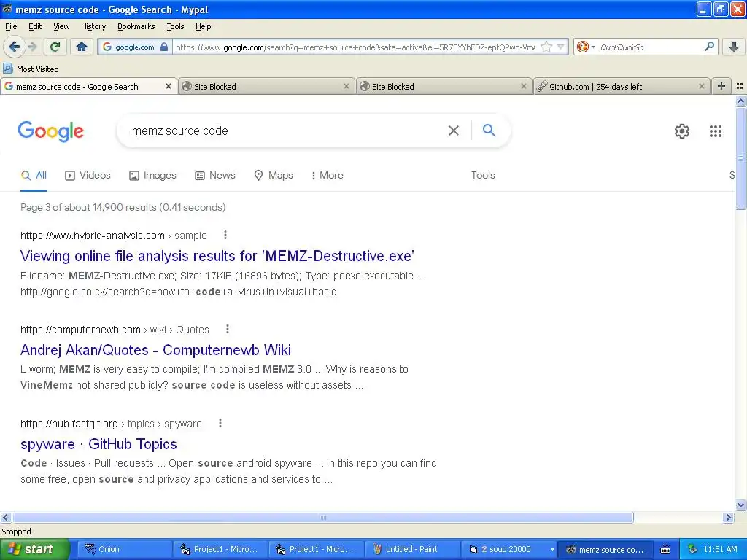Bookmark this page with the star icon
The height and width of the screenshot is (560, 747).
pos(546,47)
